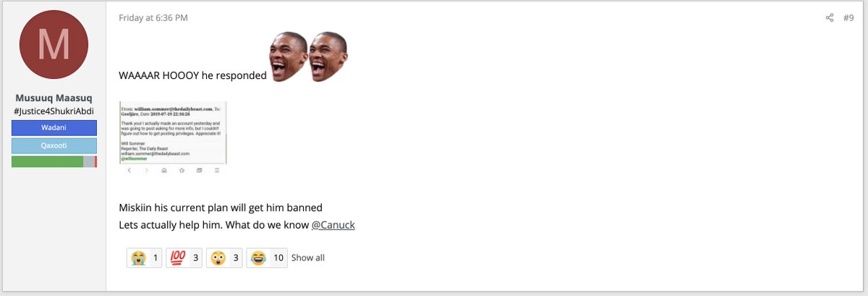Open the Friday at 6:36 PM timestamp
The width and height of the screenshot is (868, 296).
[153, 17]
